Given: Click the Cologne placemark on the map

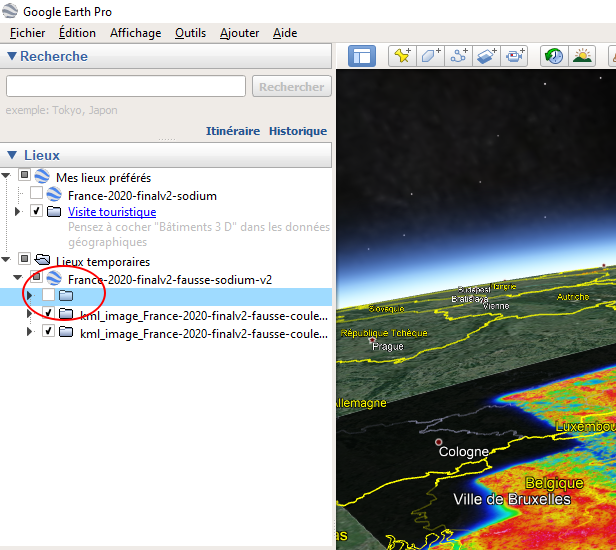Looking at the screenshot, I should [x=438, y=442].
